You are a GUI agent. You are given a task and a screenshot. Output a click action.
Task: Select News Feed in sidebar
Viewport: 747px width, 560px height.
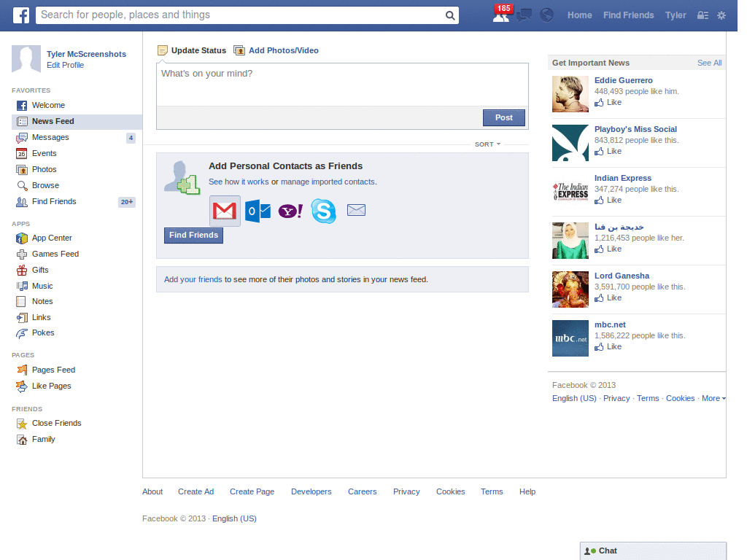76,122
